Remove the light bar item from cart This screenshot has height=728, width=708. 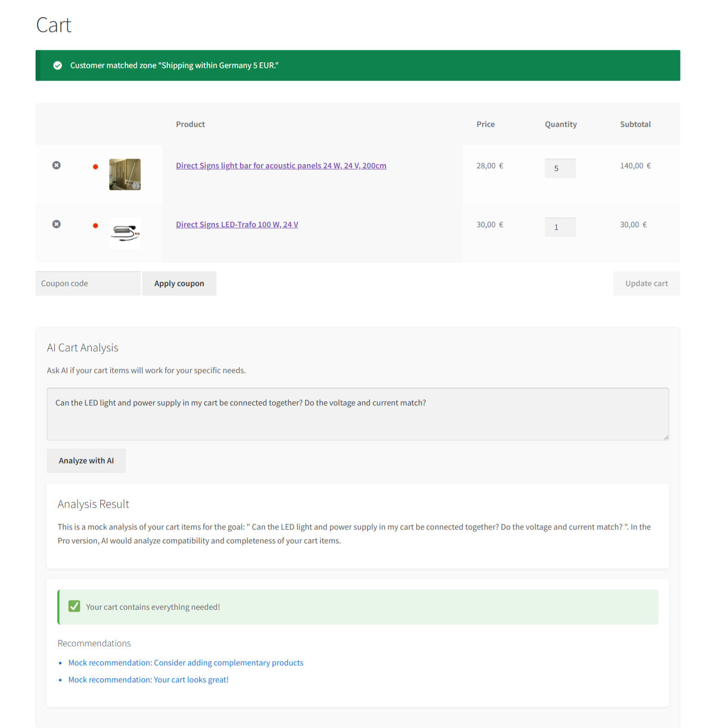coord(56,166)
